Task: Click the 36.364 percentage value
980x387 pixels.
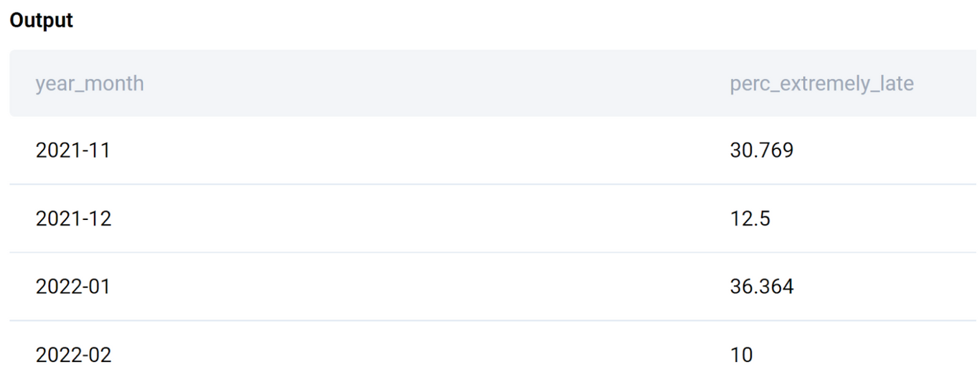Action: 762,287
